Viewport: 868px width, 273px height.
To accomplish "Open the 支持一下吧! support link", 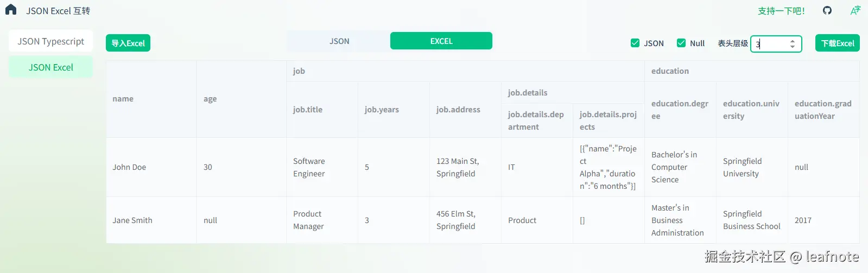I will pos(781,11).
